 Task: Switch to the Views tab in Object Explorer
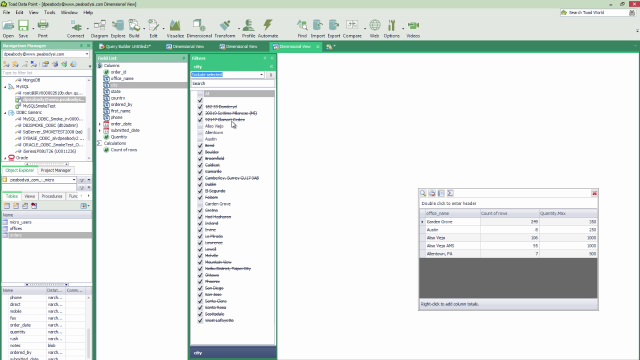[x=30, y=196]
